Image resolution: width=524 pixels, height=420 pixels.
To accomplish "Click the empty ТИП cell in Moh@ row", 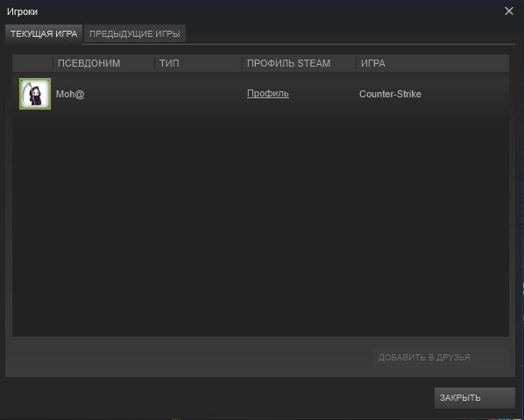I will 199,95.
